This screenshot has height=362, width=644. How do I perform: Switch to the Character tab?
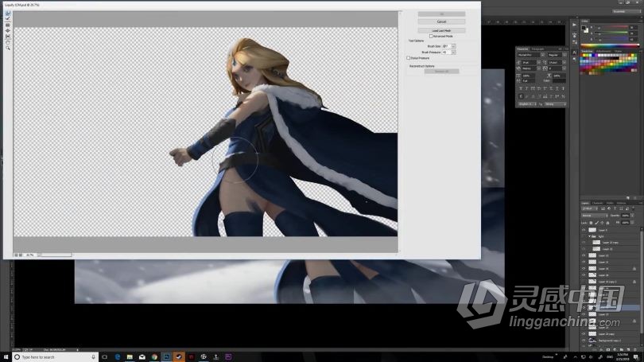pos(522,49)
